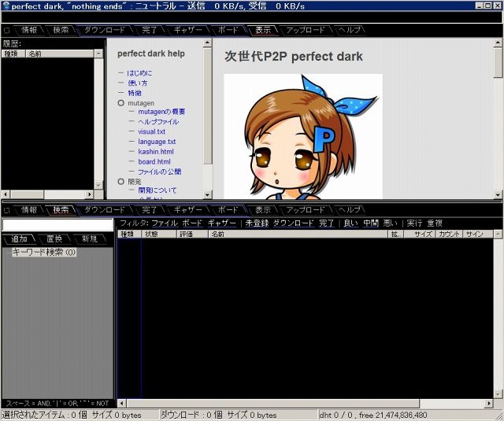This screenshot has height=421, width=504.
Task: Click the mutagen circle bullet in help tree
Action: 120,103
